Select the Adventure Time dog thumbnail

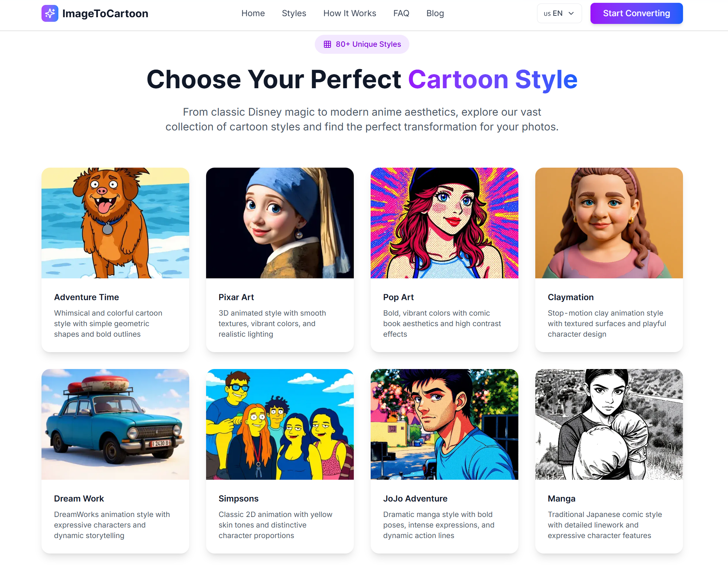point(115,223)
